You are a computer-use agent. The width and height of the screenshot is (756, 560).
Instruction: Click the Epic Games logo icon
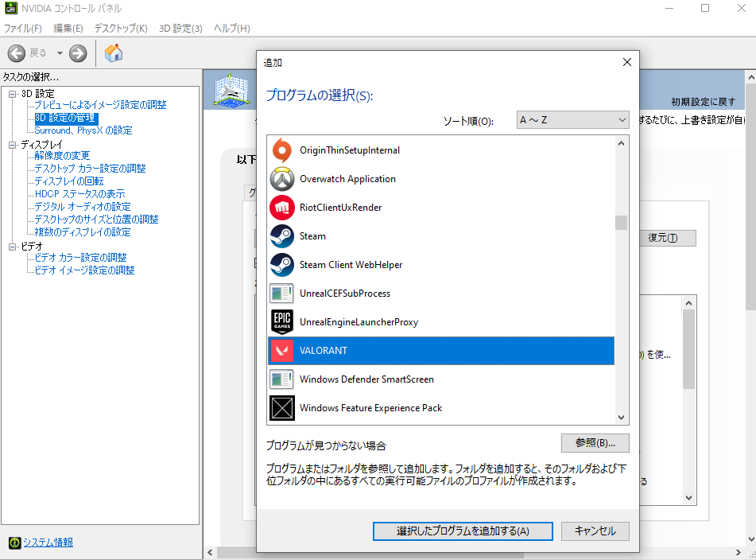coord(282,322)
